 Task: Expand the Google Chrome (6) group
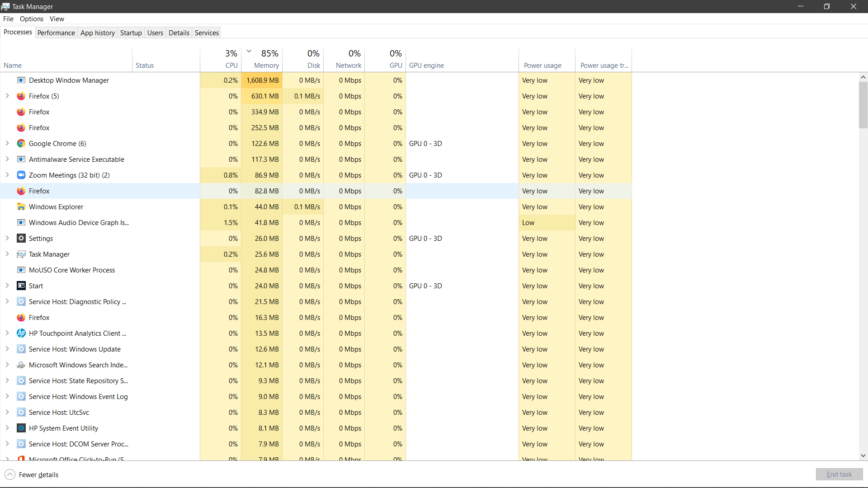click(7, 143)
